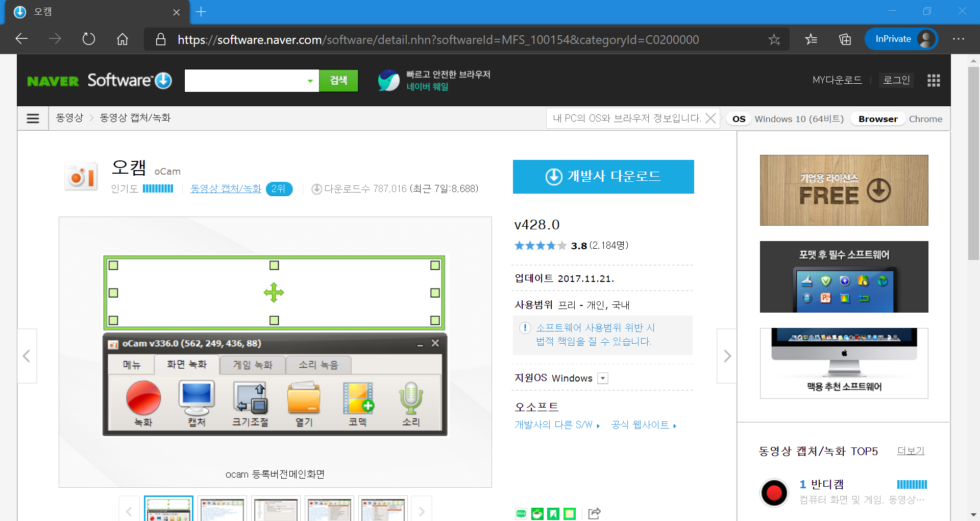Click the software usage warning notice

[x=602, y=335]
